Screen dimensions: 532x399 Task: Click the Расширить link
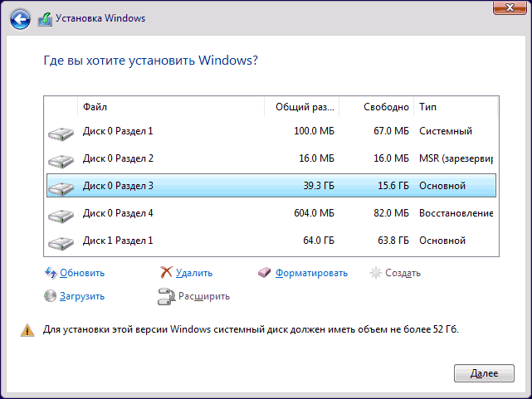(x=204, y=296)
